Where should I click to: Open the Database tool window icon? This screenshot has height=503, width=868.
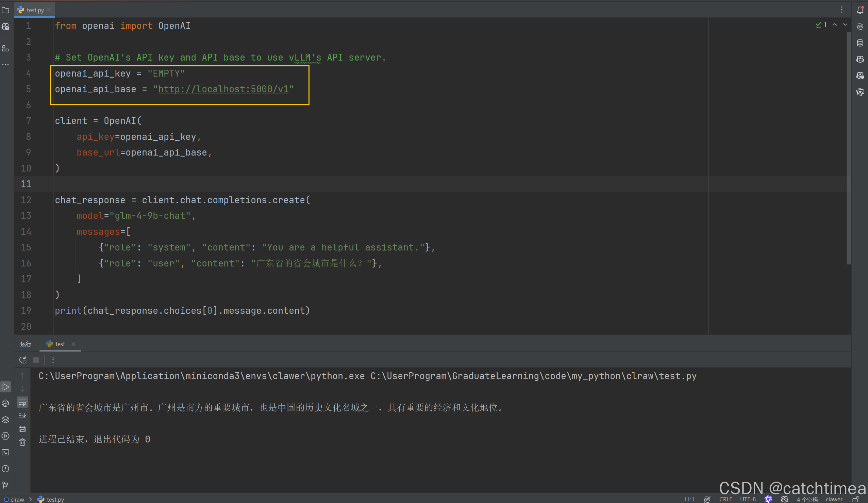pos(860,43)
